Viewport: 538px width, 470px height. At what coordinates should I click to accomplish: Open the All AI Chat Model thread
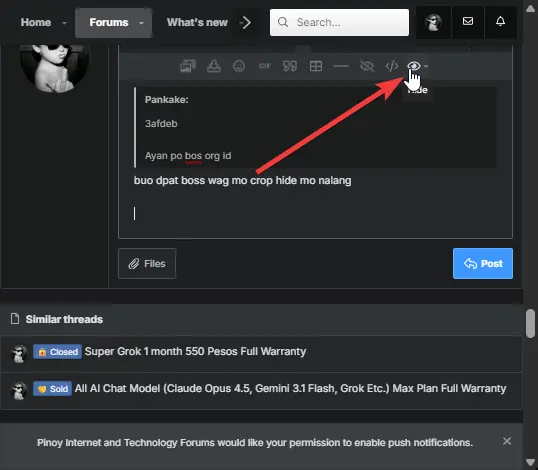coord(290,388)
